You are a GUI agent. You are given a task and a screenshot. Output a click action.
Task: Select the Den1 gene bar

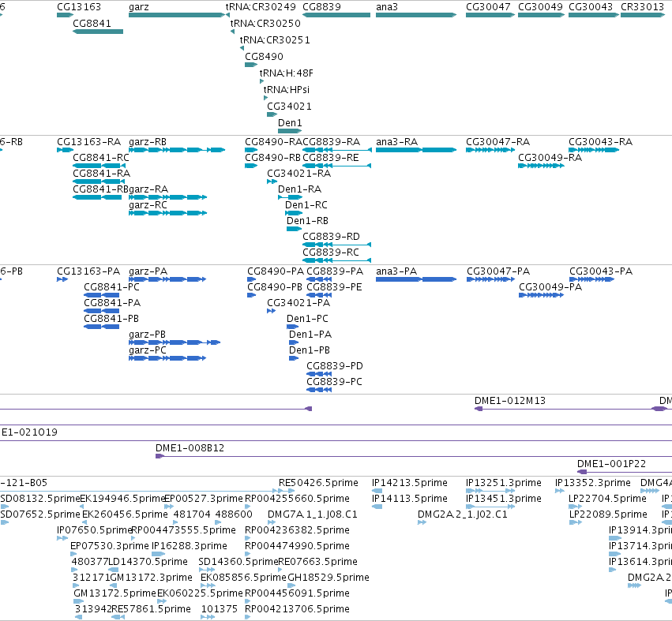click(290, 131)
